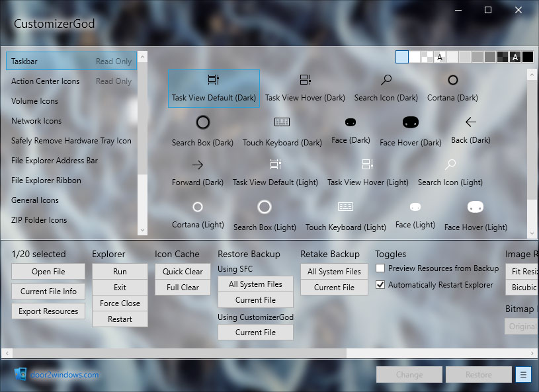Select the light blue background swatch
The width and height of the screenshot is (539, 392).
pyautogui.click(x=402, y=57)
